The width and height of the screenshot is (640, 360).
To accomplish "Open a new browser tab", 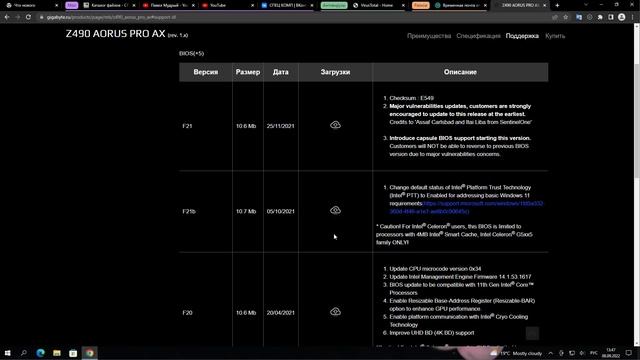I will tap(557, 5).
